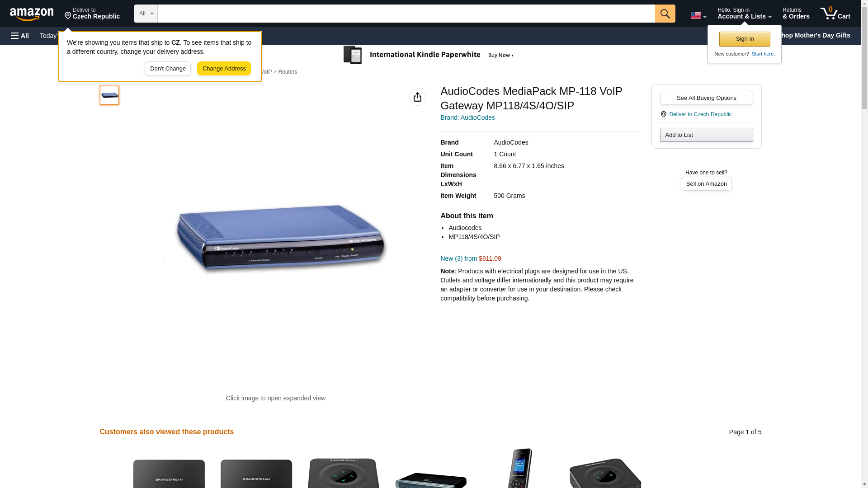The height and width of the screenshot is (488, 868).
Task: Open the All hamburger menu
Action: tap(20, 36)
